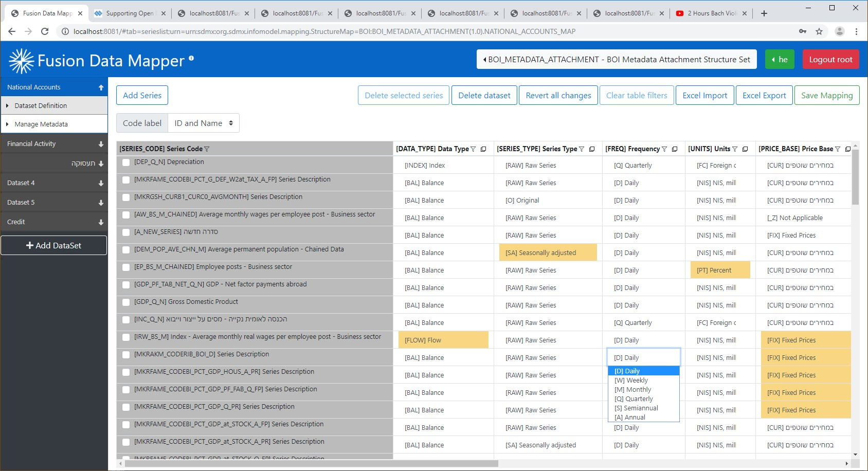Filter the Frequency column via funnel icon
This screenshot has height=471, width=868.
[x=664, y=149]
